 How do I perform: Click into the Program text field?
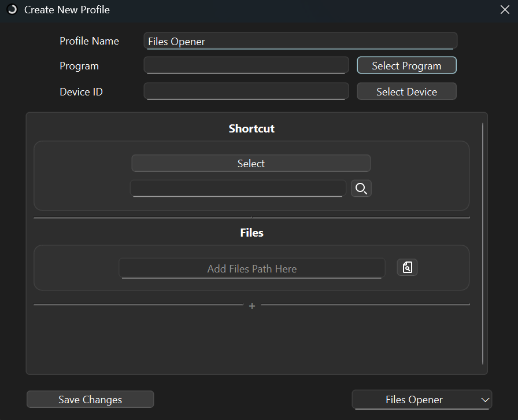246,65
